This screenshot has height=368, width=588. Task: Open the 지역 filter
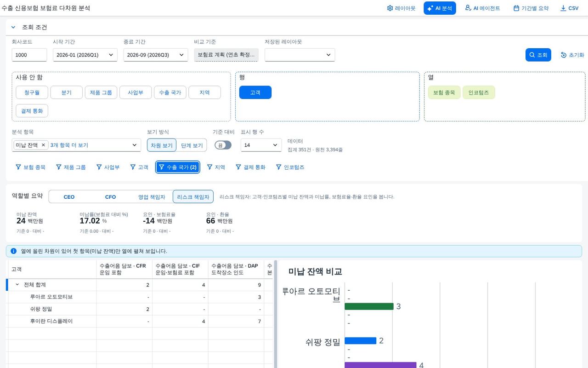click(x=216, y=167)
